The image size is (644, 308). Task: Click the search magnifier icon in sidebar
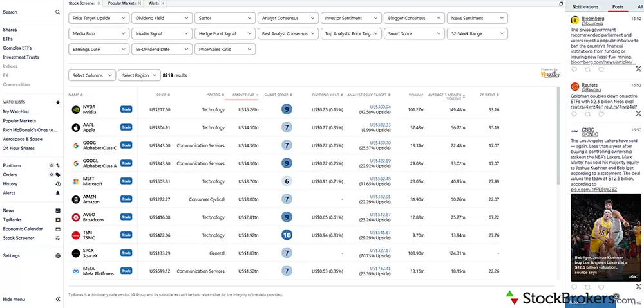[58, 12]
